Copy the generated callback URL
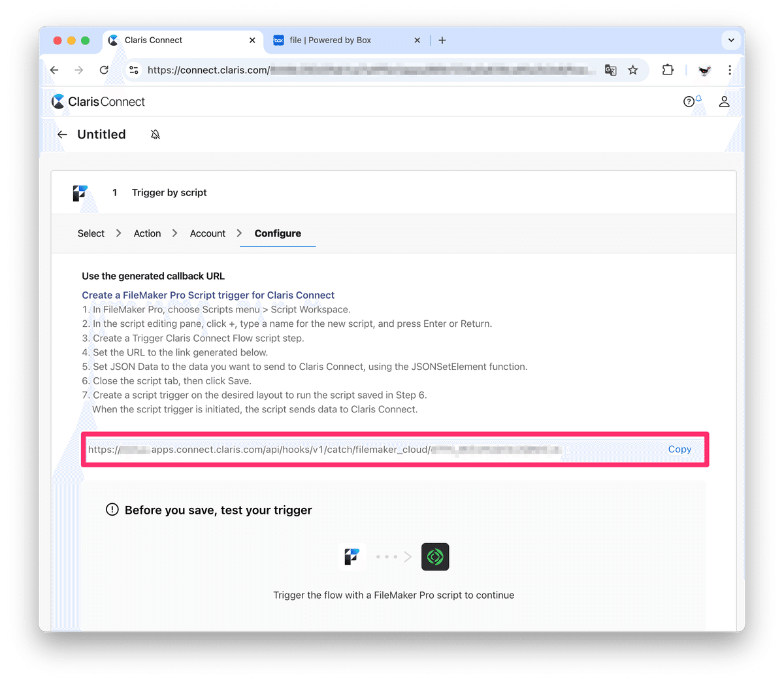Screen dimensions: 784x683 (x=679, y=449)
